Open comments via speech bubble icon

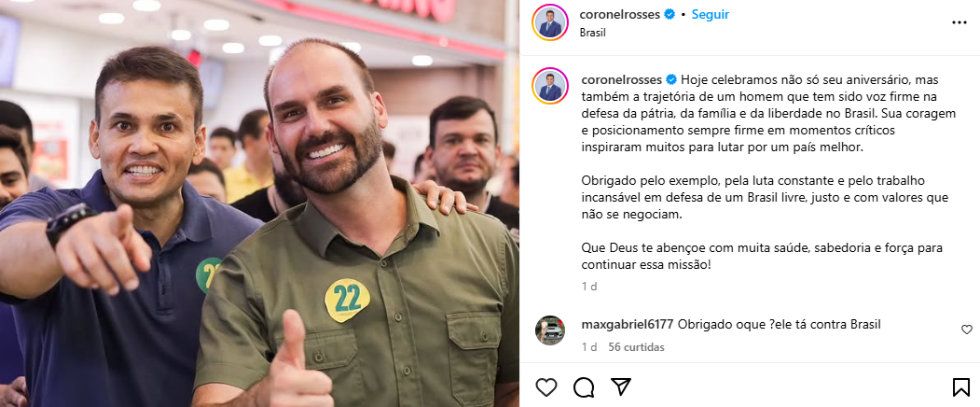point(584,387)
